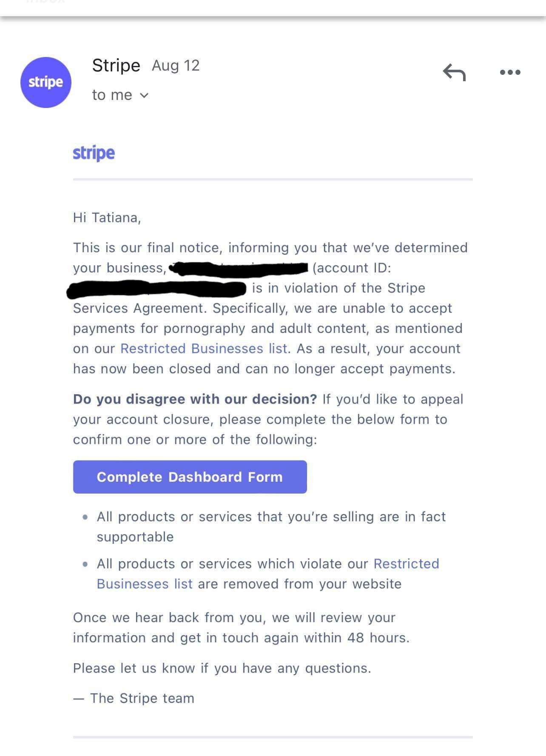Screen dimensions: 546x756
Task: Click the Complete Dashboard Form button
Action: coord(190,477)
